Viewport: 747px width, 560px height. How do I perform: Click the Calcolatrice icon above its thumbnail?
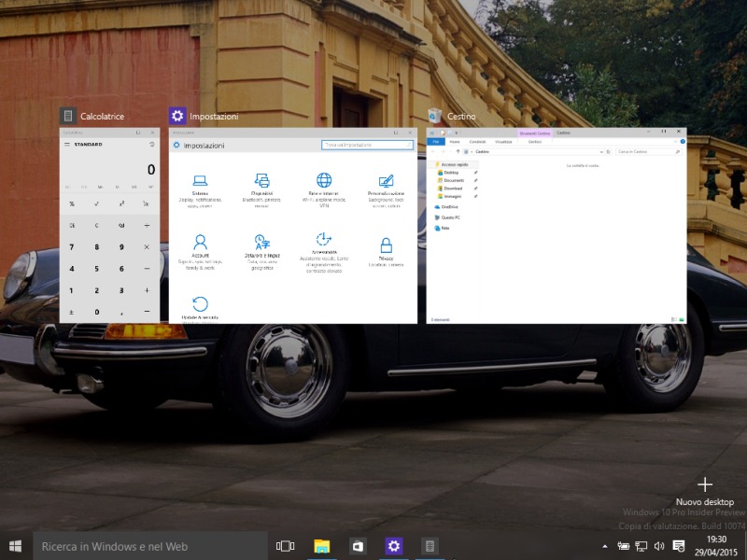coord(67,116)
